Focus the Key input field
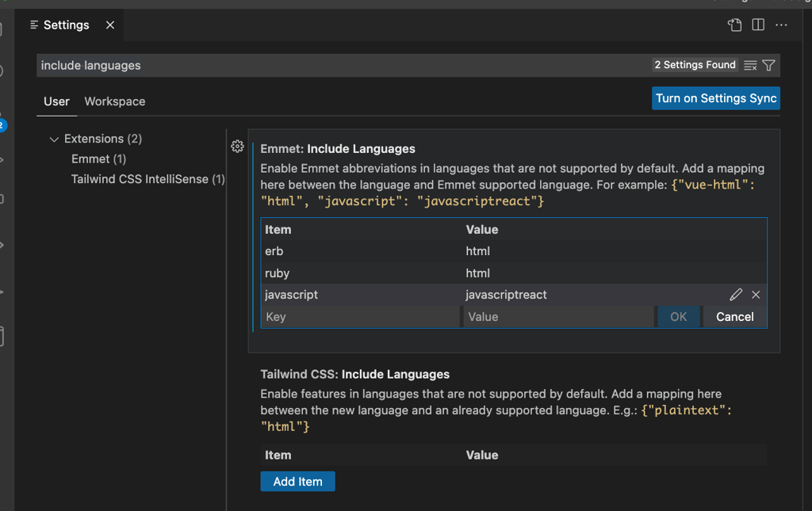This screenshot has width=812, height=511. pos(361,317)
